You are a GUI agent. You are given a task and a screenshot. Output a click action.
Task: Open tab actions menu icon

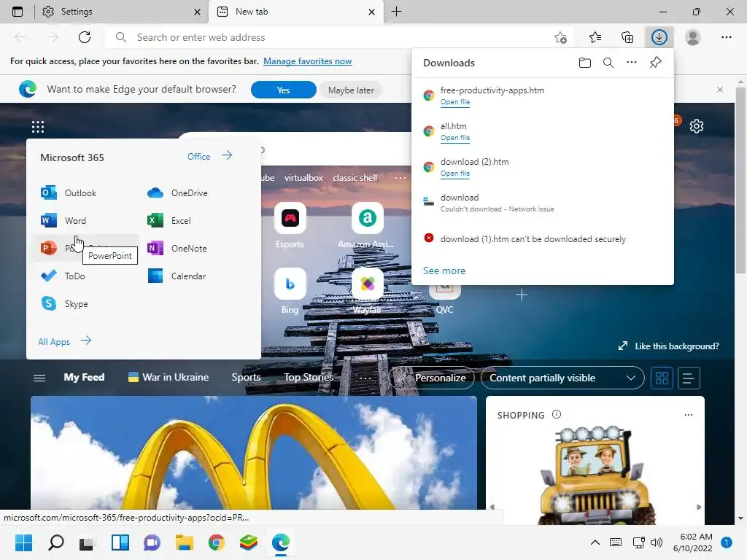18,12
